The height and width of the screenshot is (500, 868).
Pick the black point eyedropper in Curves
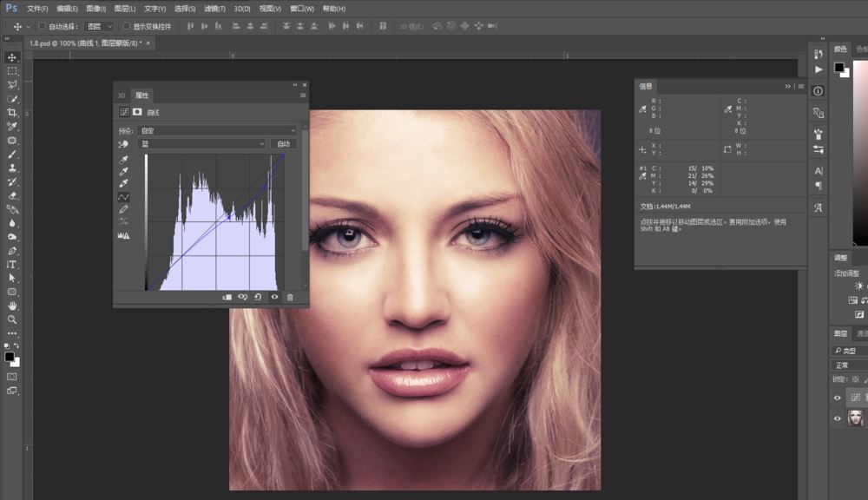(x=123, y=160)
